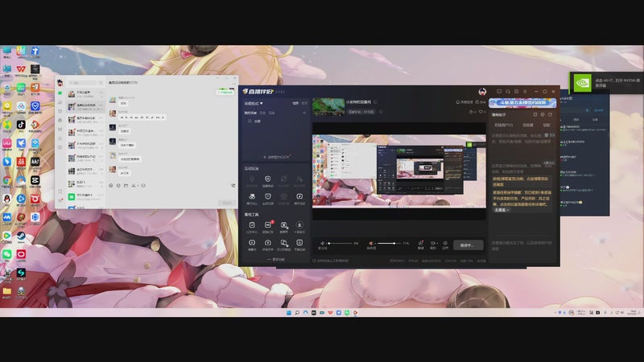Click the folder send-file icon in WeChat
This screenshot has width=644, height=362.
[x=126, y=186]
